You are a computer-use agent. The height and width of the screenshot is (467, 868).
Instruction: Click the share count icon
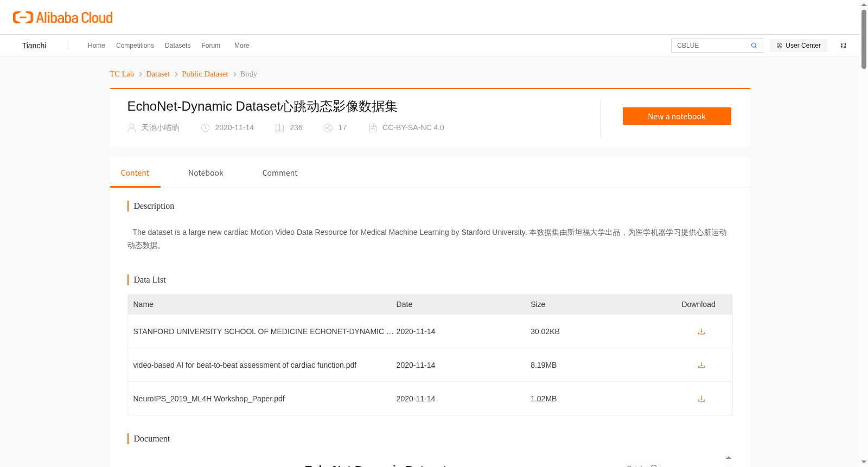(328, 128)
